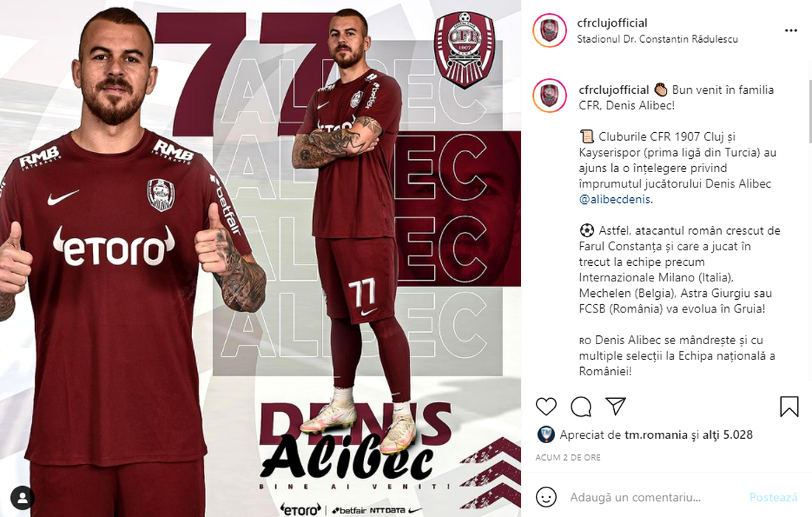Open the three-dot post options menu

[791, 30]
